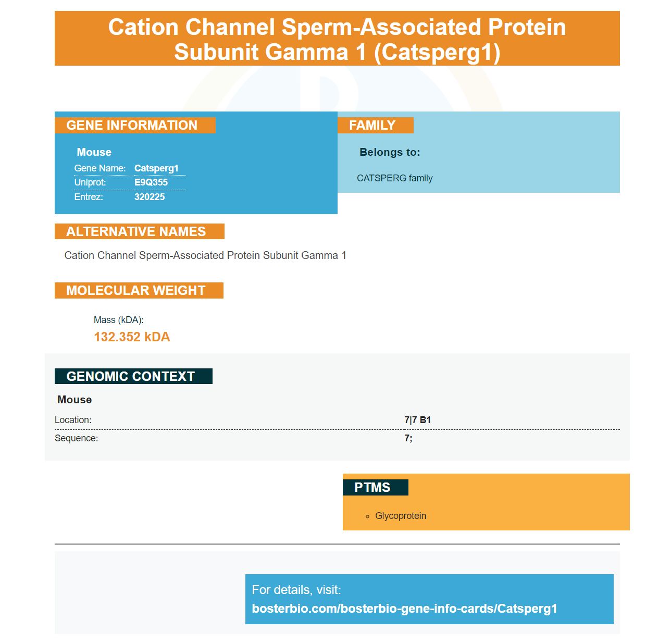Select the E9Q355 Uniprot identifier
Image resolution: width=671 pixels, height=644 pixels.
tap(151, 182)
